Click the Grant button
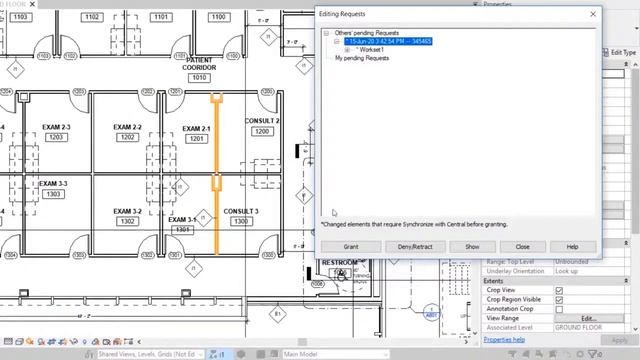The height and width of the screenshot is (360, 640). point(351,247)
